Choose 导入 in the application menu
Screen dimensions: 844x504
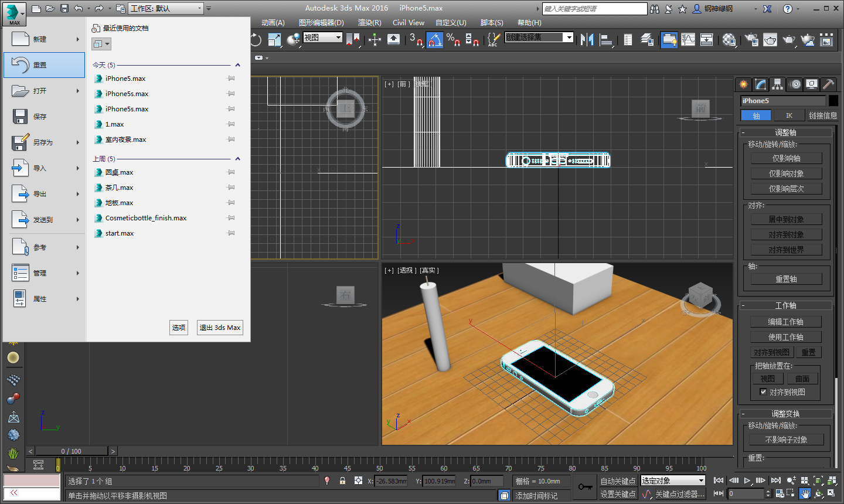[x=44, y=168]
